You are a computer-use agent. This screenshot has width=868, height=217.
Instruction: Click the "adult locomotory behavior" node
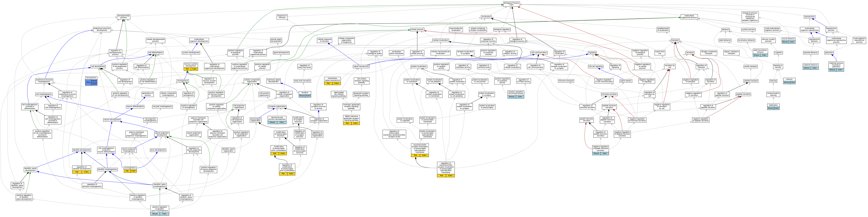click(760, 51)
